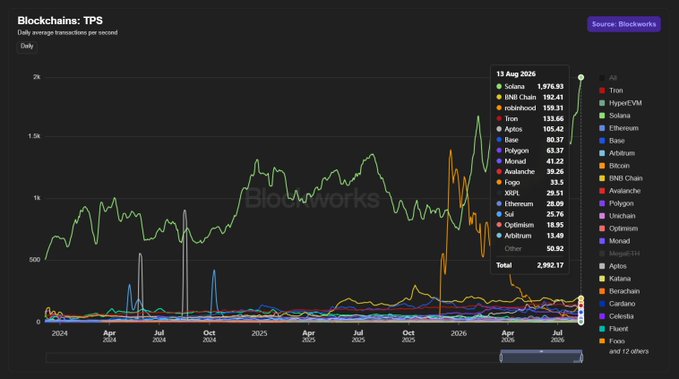The width and height of the screenshot is (679, 379).
Task: Click the Fogo orange legend swatch
Action: pos(602,341)
